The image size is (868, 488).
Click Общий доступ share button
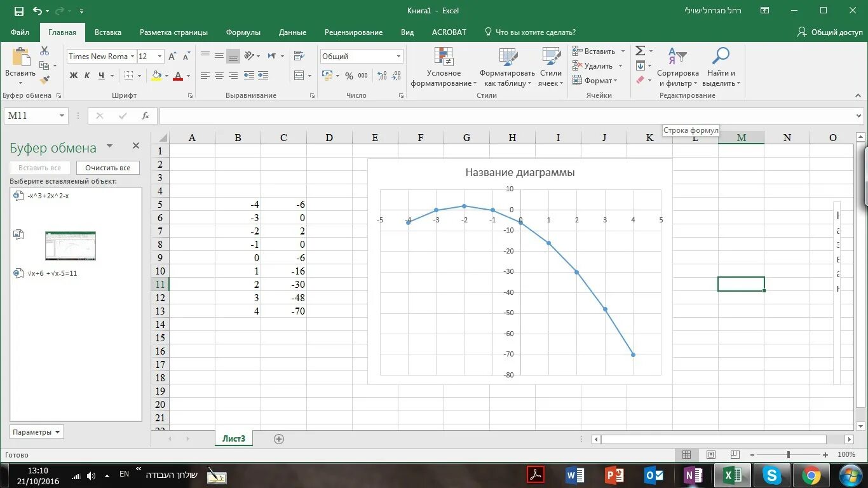tap(831, 32)
